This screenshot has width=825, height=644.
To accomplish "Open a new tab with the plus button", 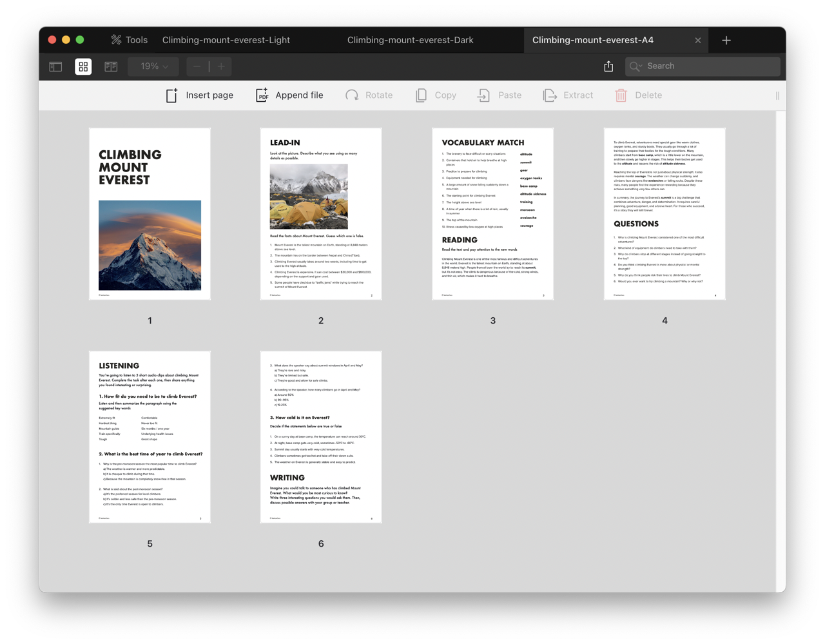I will 726,39.
